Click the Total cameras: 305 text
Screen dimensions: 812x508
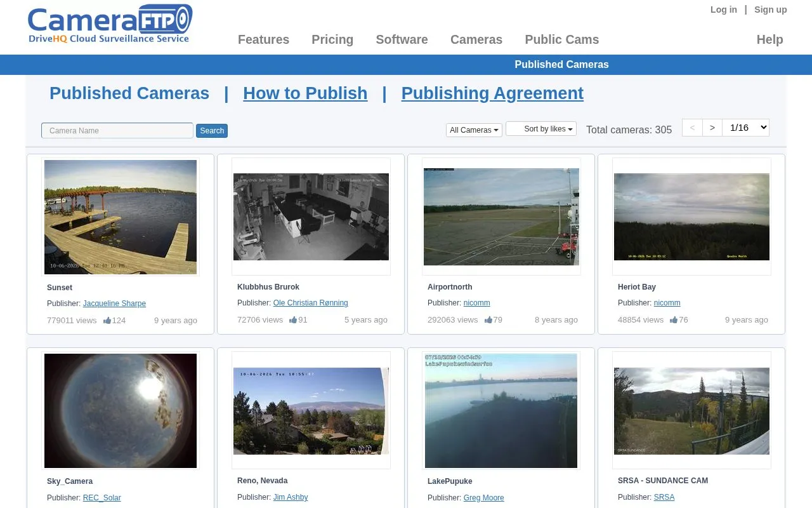tap(629, 130)
